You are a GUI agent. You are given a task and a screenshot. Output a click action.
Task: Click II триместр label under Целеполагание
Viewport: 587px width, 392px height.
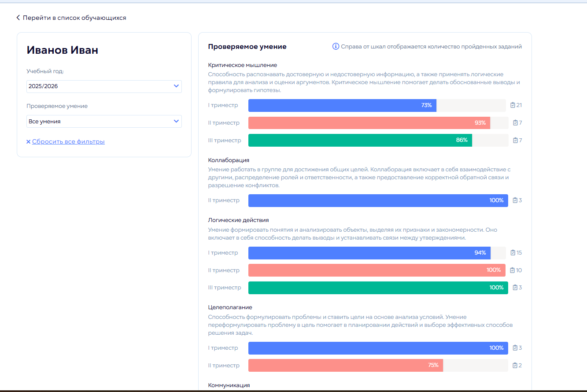click(224, 366)
